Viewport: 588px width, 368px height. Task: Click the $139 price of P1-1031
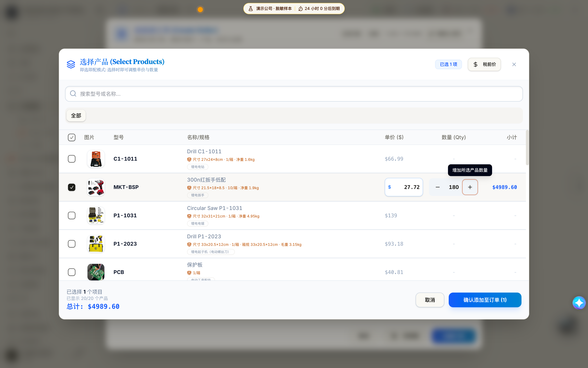tap(391, 216)
